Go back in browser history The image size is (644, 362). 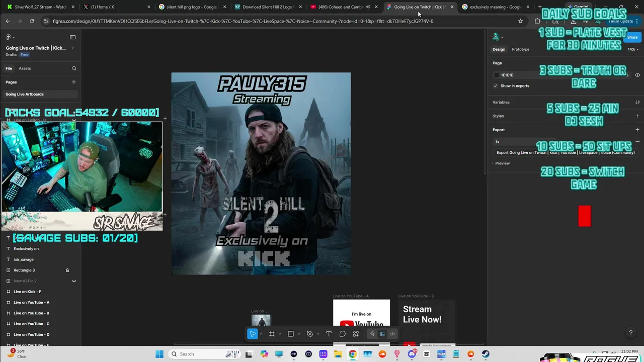click(8, 21)
